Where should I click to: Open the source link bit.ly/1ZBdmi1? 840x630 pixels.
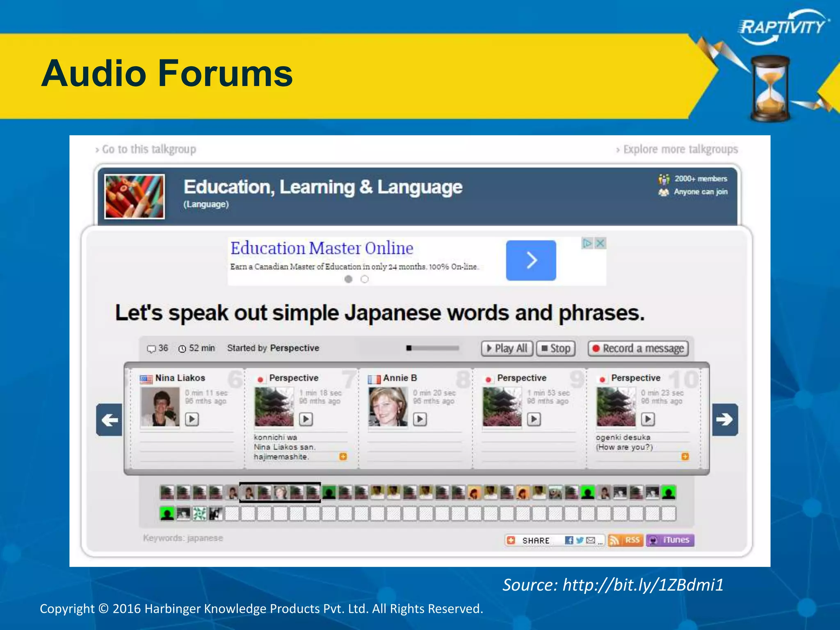click(643, 585)
